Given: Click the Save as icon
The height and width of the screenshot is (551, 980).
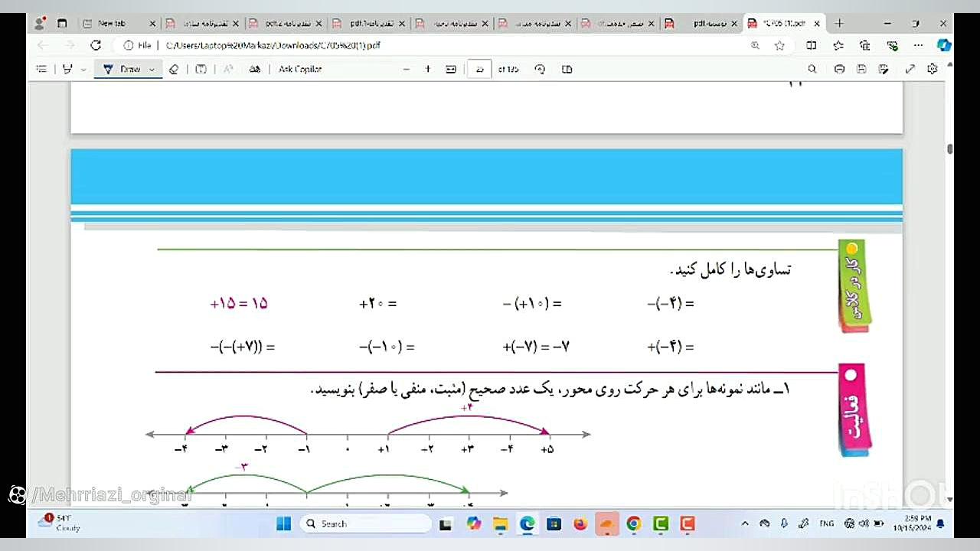Looking at the screenshot, I should [x=884, y=69].
